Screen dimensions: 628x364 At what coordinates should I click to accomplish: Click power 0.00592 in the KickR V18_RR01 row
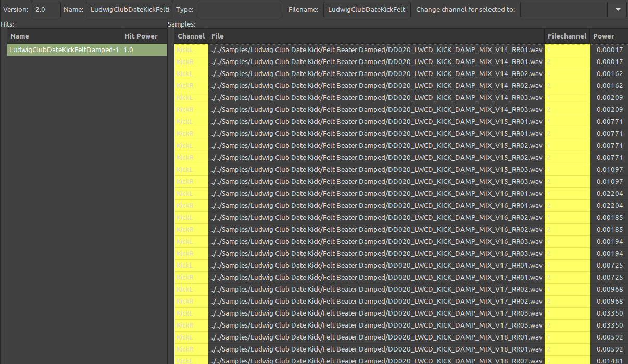click(x=608, y=349)
